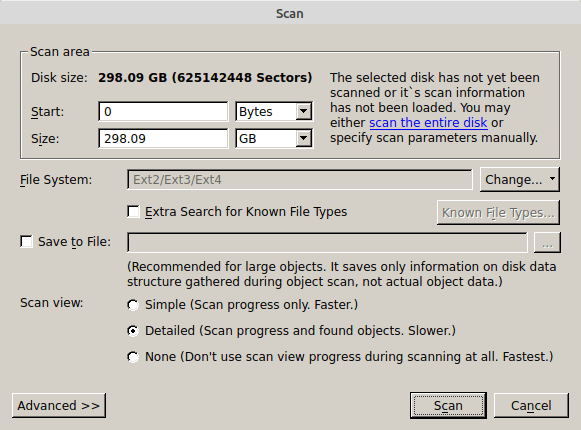
Task: Cancel the scan dialog
Action: pyautogui.click(x=531, y=406)
